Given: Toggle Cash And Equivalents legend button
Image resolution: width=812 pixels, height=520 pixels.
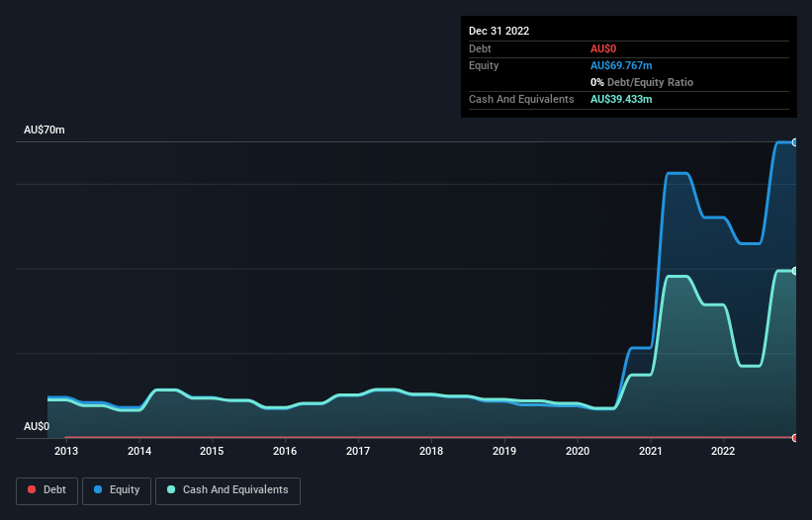Looking at the screenshot, I should coord(227,490).
